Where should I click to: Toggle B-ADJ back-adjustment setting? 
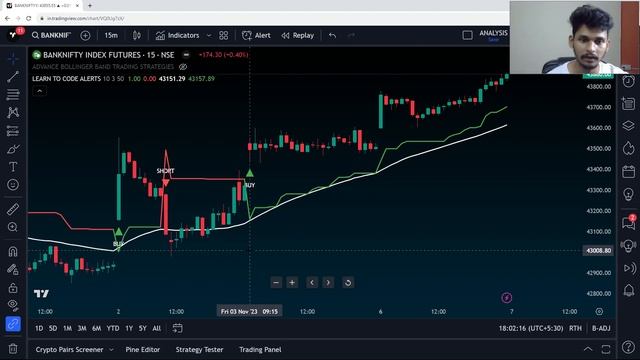[601, 328]
